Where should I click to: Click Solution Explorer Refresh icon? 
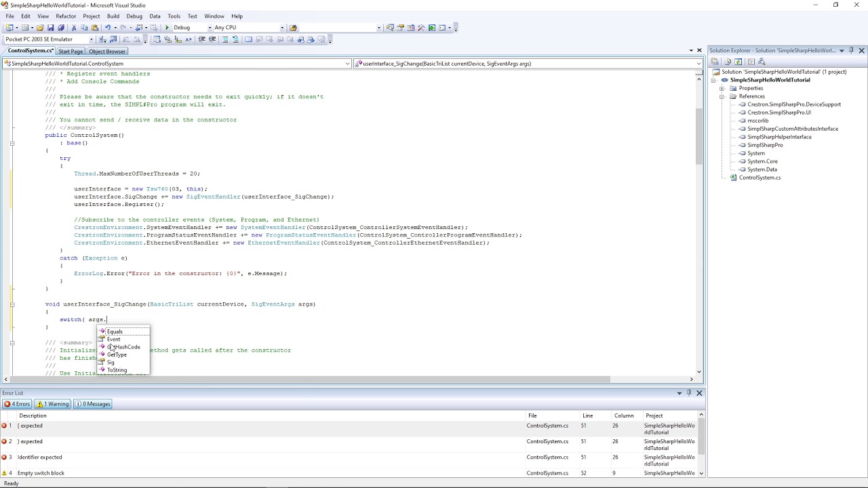pos(738,62)
